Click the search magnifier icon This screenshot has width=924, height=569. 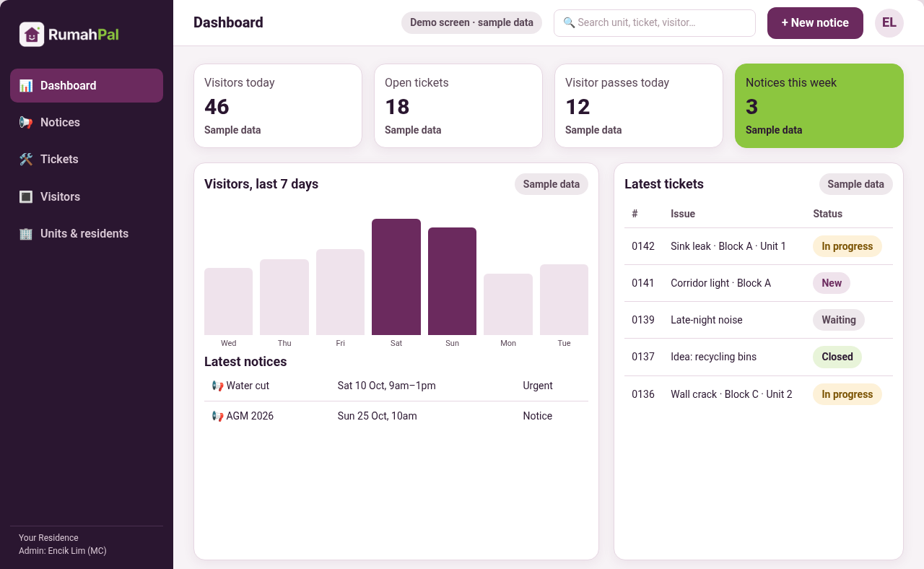point(569,22)
